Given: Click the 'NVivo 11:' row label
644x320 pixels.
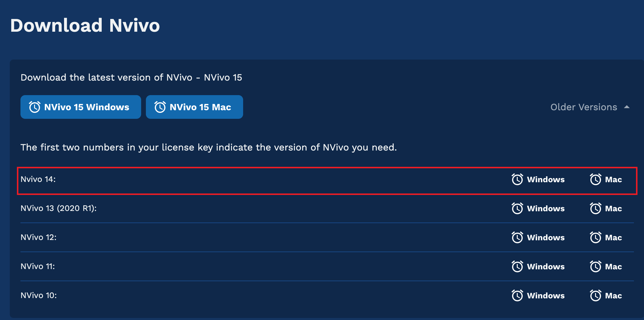Looking at the screenshot, I should click(x=38, y=266).
